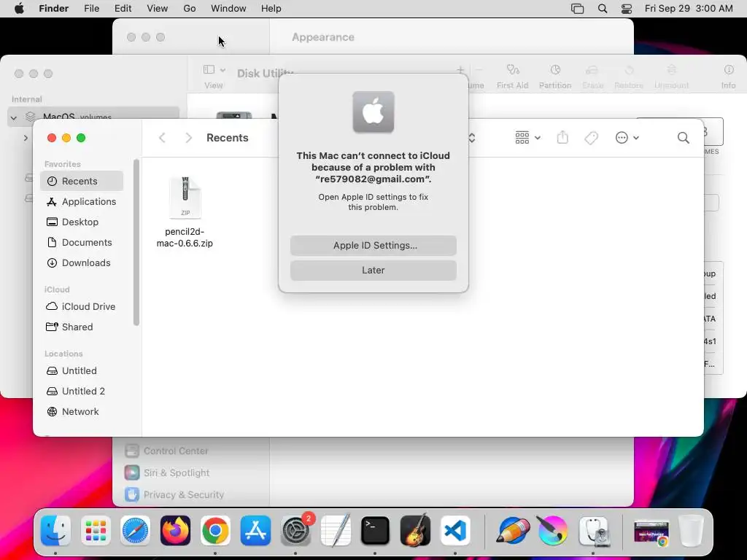747x560 pixels.
Task: Click the Finder Tags icon
Action: (591, 138)
